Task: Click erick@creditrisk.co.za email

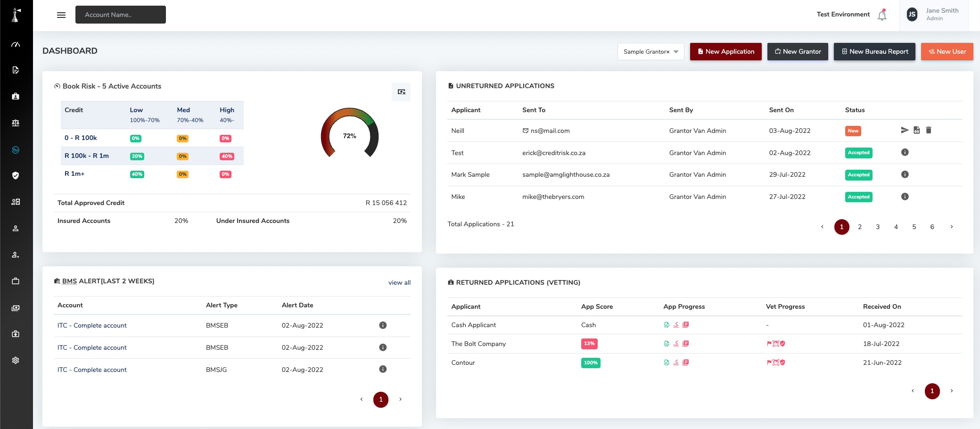Action: (554, 153)
